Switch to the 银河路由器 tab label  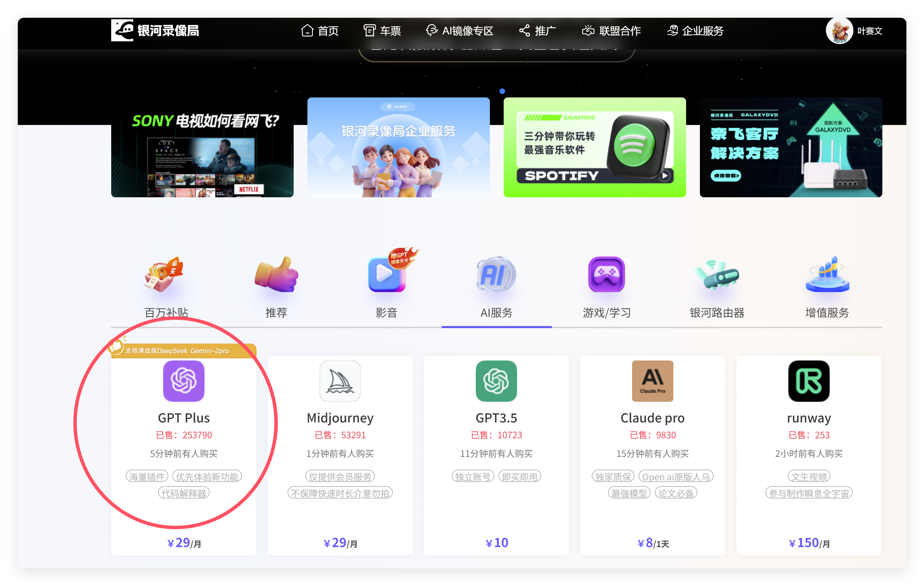point(717,313)
